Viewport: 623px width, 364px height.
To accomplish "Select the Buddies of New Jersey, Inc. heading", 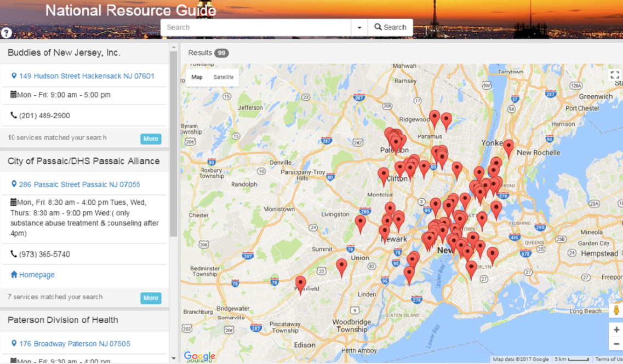I will point(64,53).
